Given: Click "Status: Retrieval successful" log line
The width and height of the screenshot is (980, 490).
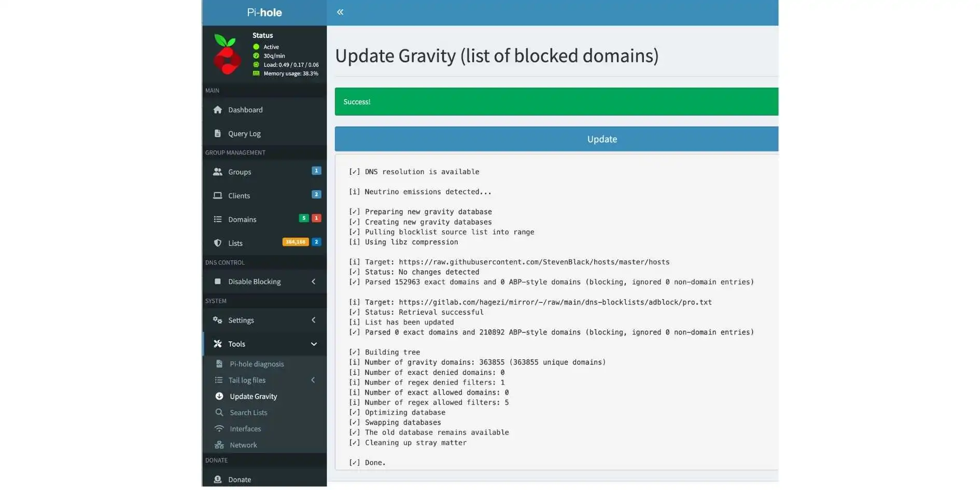Looking at the screenshot, I should click(416, 313).
